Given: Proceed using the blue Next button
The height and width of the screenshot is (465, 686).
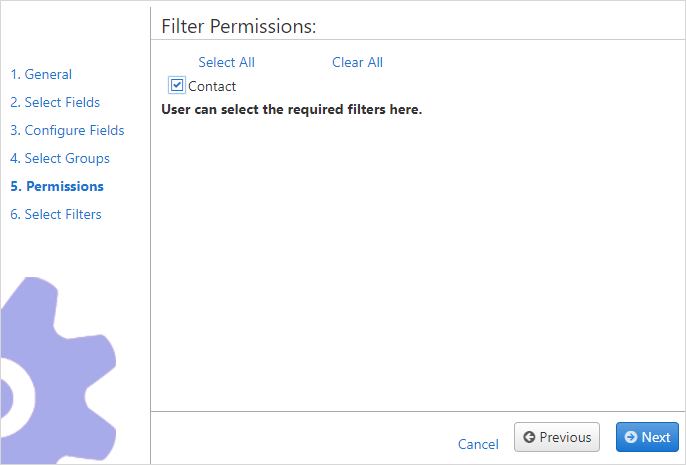Looking at the screenshot, I should 648,437.
